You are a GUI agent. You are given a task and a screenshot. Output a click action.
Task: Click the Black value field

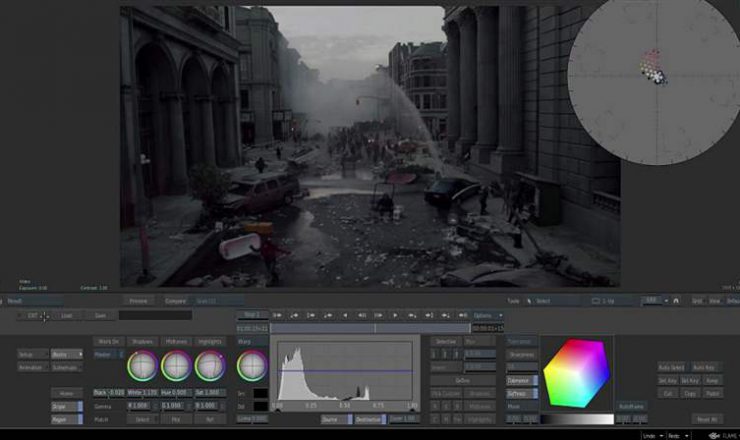109,393
